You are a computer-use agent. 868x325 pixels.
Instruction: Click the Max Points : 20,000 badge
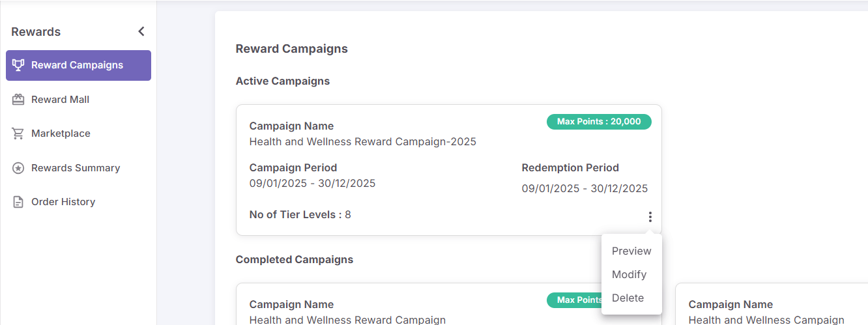(599, 122)
